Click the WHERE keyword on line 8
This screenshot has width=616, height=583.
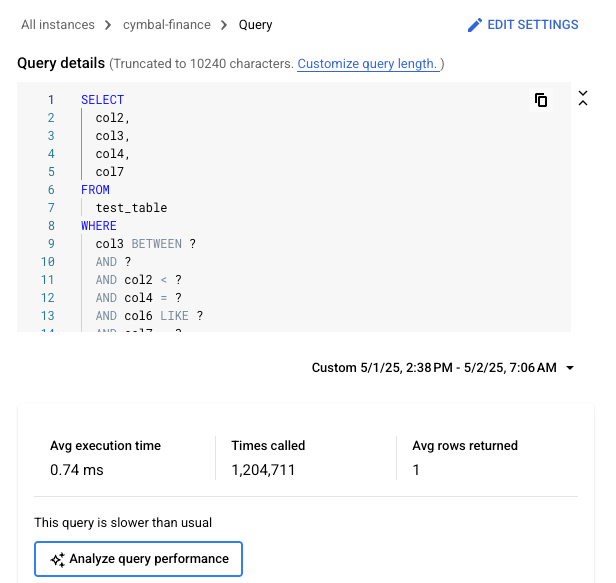point(99,226)
